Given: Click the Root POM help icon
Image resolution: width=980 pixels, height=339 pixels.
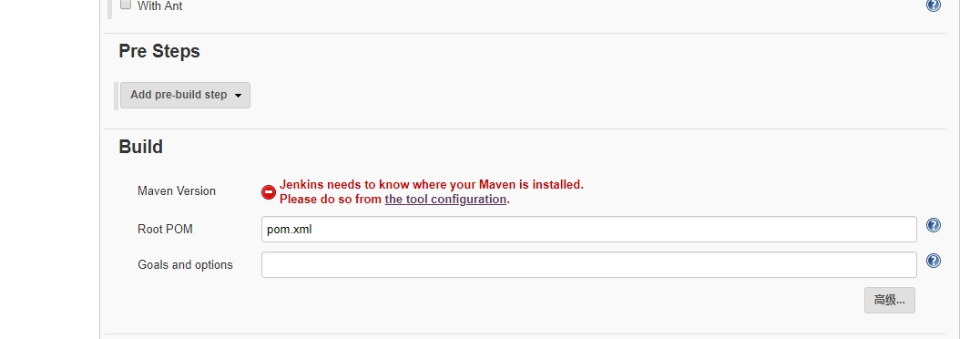Looking at the screenshot, I should point(934,225).
